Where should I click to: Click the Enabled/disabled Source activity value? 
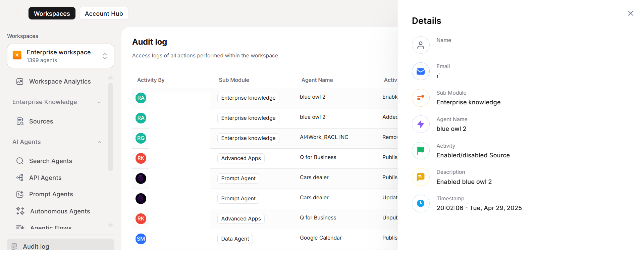point(473,155)
